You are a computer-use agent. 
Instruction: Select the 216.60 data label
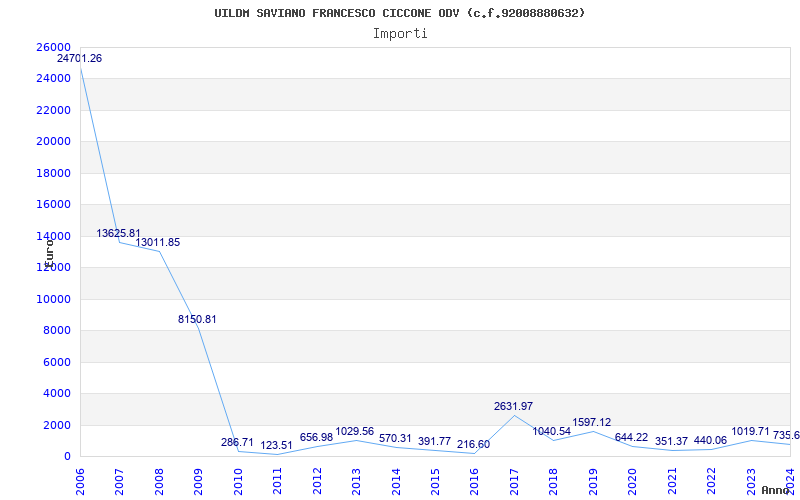[473, 444]
